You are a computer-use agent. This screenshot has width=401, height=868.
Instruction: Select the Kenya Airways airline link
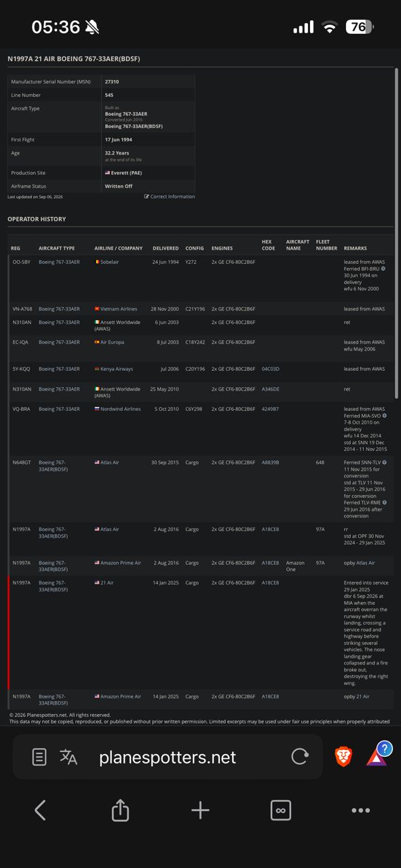tap(114, 369)
